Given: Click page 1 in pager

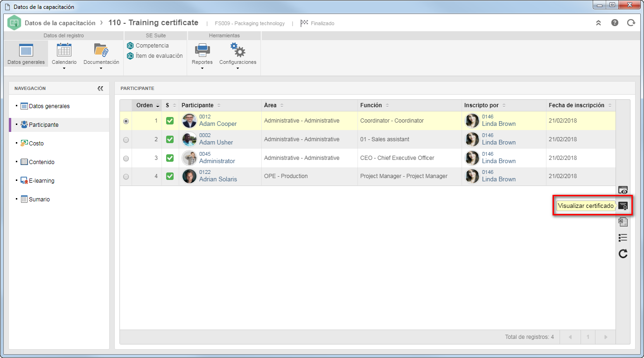Looking at the screenshot, I should click(x=588, y=337).
